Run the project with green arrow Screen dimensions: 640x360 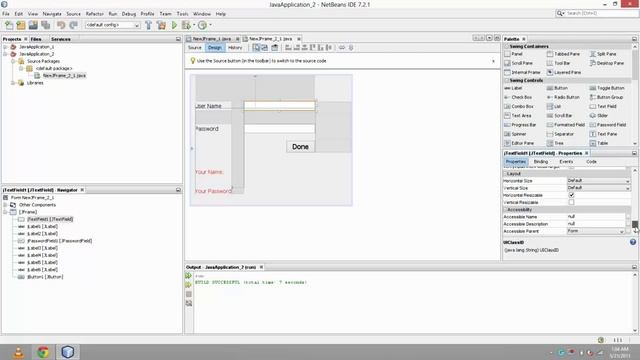point(174,25)
